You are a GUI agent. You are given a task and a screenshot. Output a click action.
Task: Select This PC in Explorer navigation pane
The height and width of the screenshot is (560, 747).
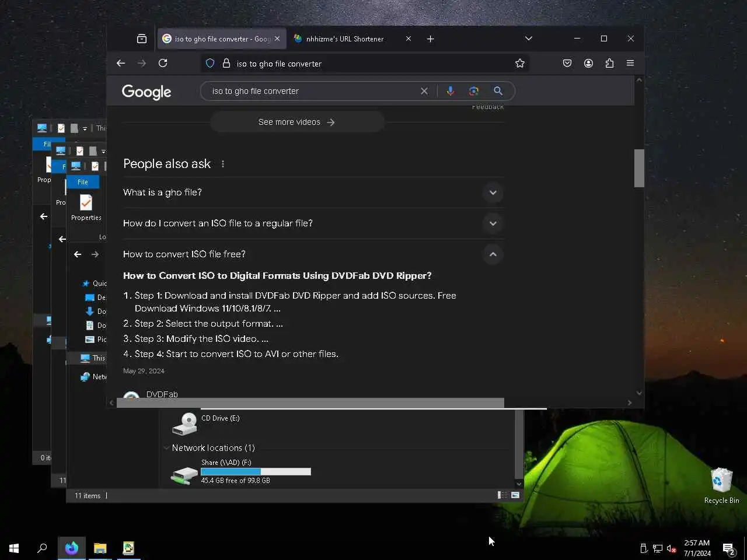pos(93,358)
